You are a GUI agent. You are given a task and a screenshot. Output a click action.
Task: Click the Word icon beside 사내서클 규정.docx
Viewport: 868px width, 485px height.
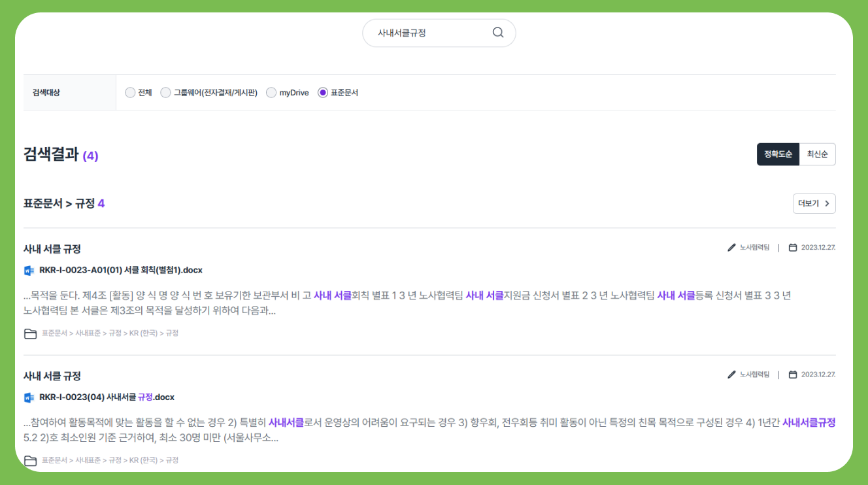(29, 397)
